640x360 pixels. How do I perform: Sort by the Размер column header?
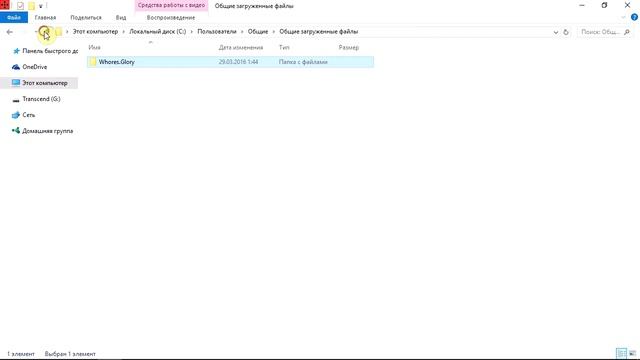[349, 47]
